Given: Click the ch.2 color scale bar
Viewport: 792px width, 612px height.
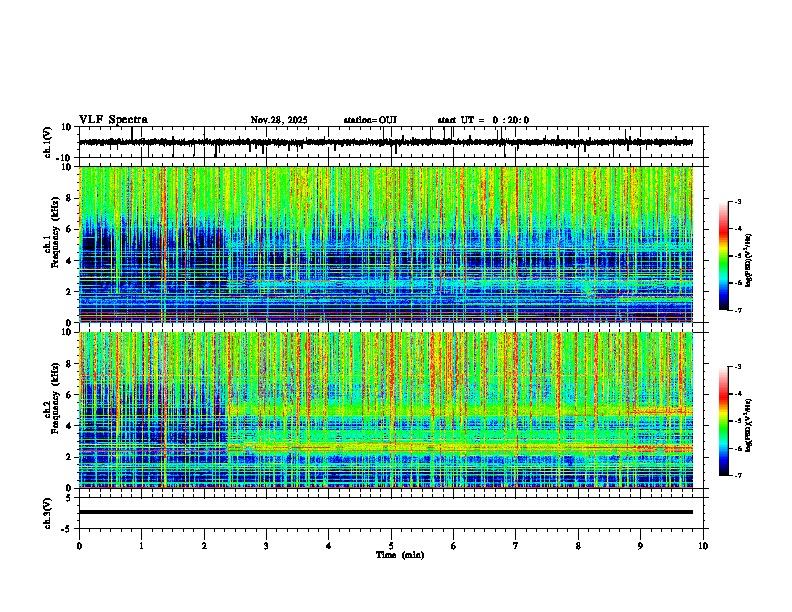Looking at the screenshot, I should 724,421.
